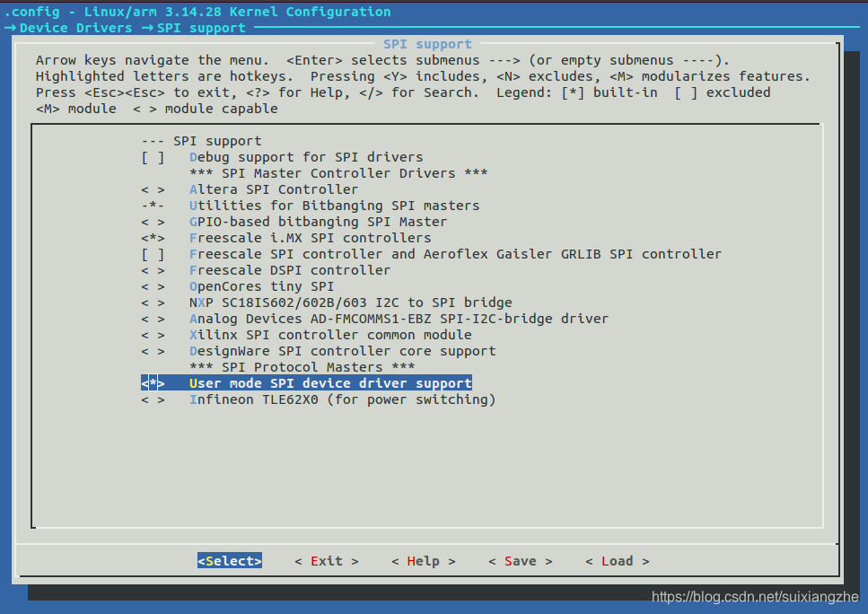Click the Save button
This screenshot has height=614, width=868.
coord(521,561)
